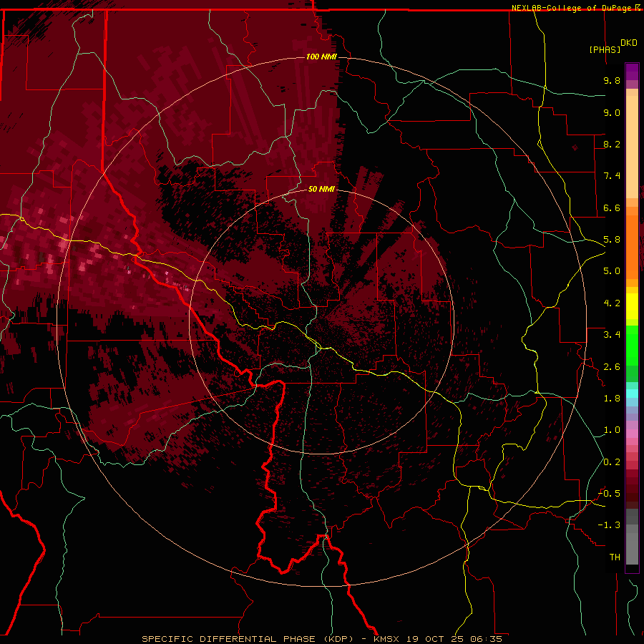
Task: Select the 2.6 value on the legend
Action: [x=612, y=367]
